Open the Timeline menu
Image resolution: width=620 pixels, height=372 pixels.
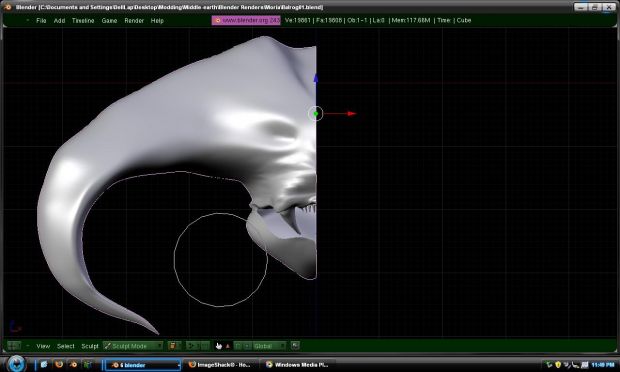(x=83, y=21)
